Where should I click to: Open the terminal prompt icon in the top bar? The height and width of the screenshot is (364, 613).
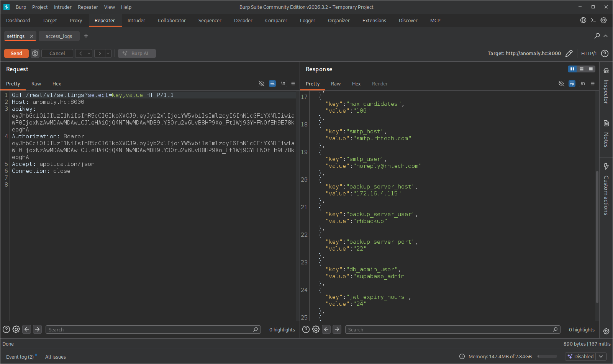coord(593,20)
